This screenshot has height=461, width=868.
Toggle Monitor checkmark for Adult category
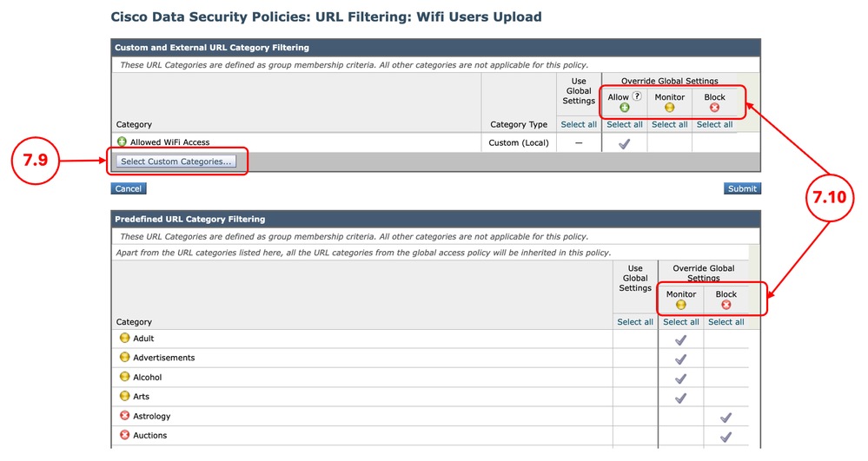click(681, 339)
